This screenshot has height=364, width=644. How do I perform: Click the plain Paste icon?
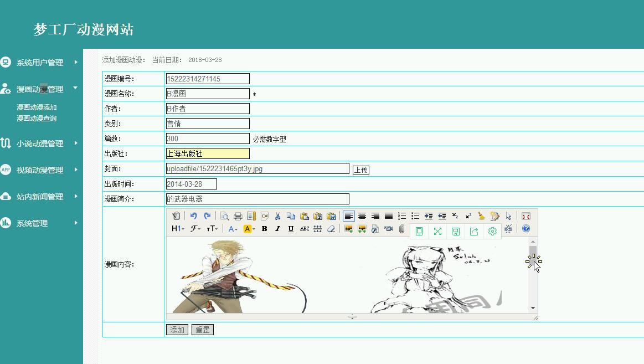point(305,216)
